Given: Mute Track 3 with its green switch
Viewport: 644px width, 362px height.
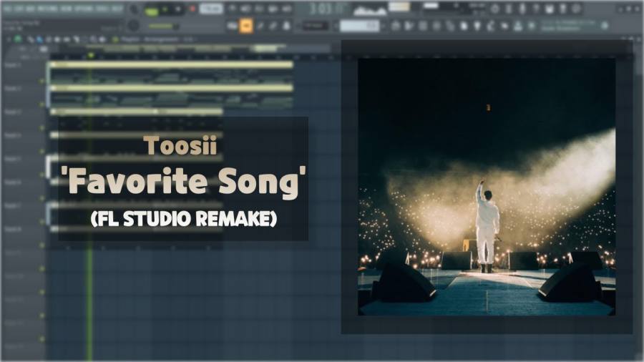Looking at the screenshot, I should click(x=42, y=128).
